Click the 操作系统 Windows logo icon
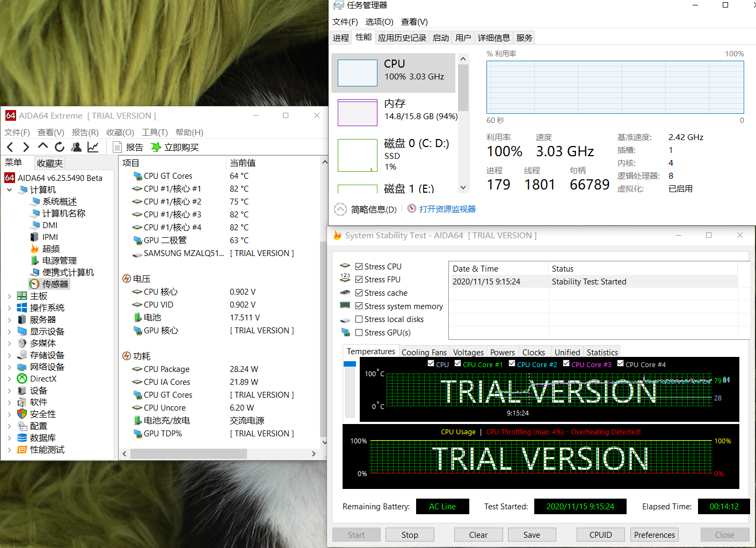 pyautogui.click(x=22, y=308)
